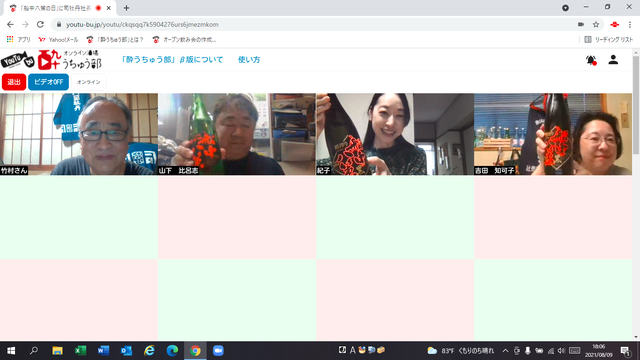This screenshot has width=640, height=360.
Task: Open 「酔うちゅう部」β版について page
Action: click(x=172, y=60)
